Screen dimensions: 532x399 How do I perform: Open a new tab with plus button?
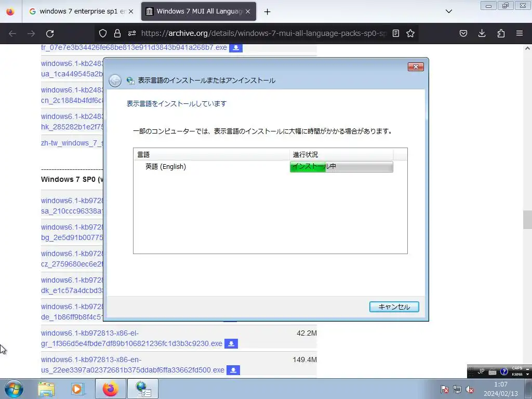[x=268, y=11]
